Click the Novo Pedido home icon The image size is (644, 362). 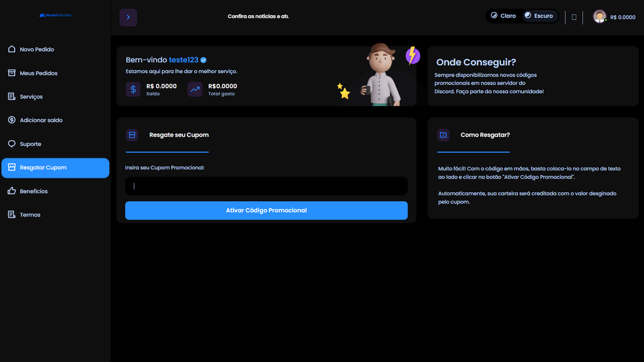point(11,49)
